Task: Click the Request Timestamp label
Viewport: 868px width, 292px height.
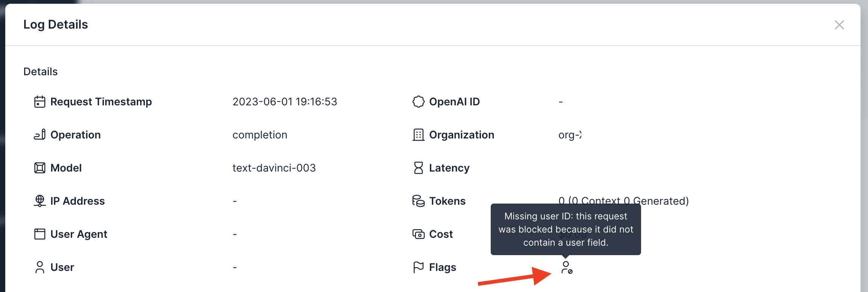Action: [x=101, y=102]
